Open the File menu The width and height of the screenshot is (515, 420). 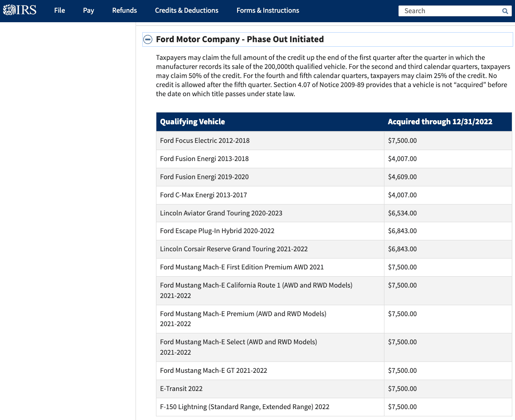click(x=59, y=10)
